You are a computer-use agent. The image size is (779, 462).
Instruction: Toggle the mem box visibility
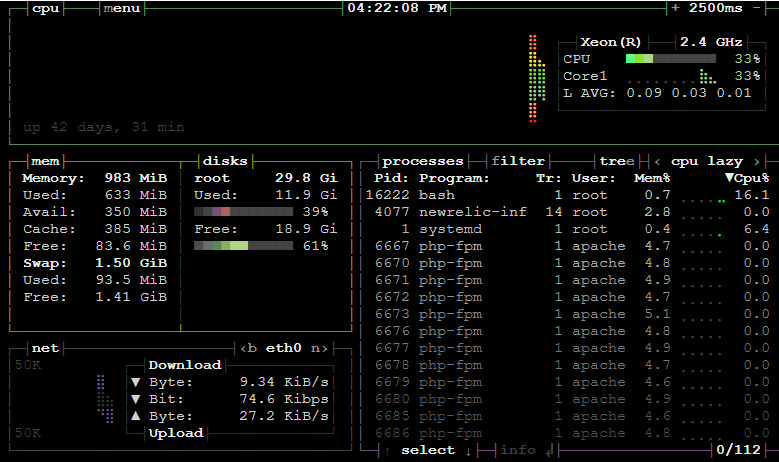click(44, 161)
